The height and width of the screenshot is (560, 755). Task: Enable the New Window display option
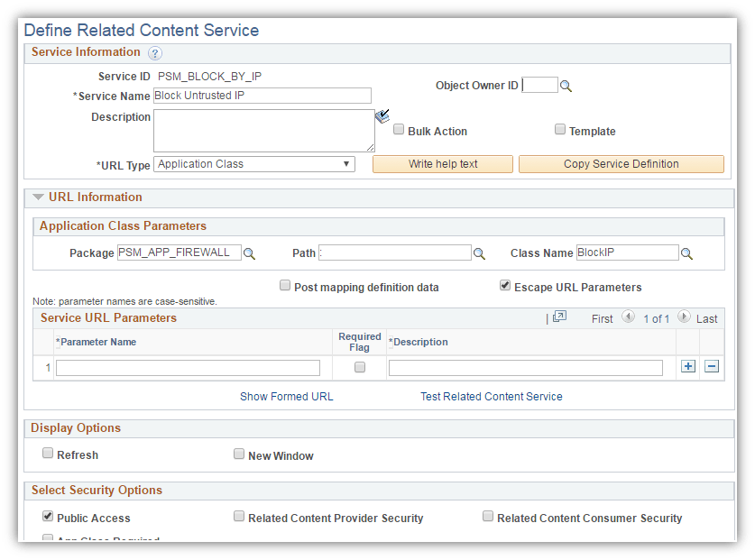coord(239,454)
